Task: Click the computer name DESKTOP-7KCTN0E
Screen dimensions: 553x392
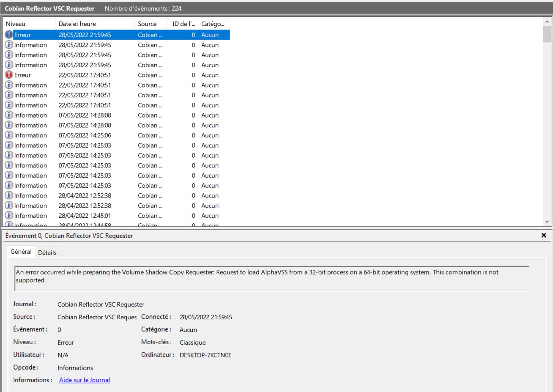Action: (x=205, y=355)
